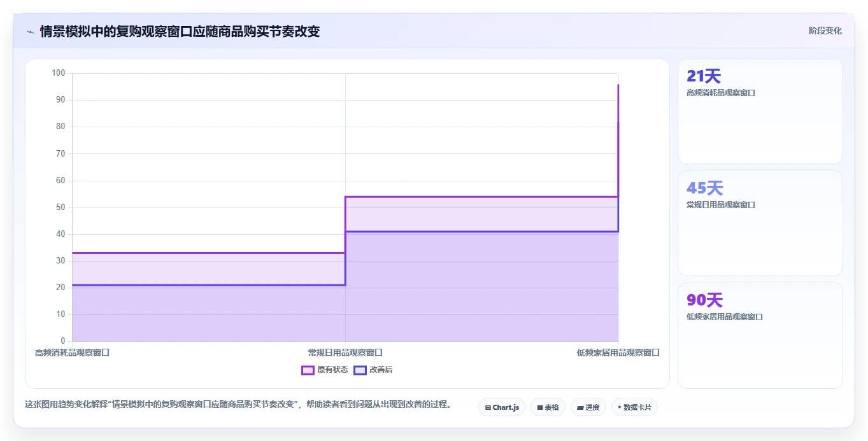Select the 表格 tag chip
Screen dimensions: 868x441
pyautogui.click(x=548, y=407)
